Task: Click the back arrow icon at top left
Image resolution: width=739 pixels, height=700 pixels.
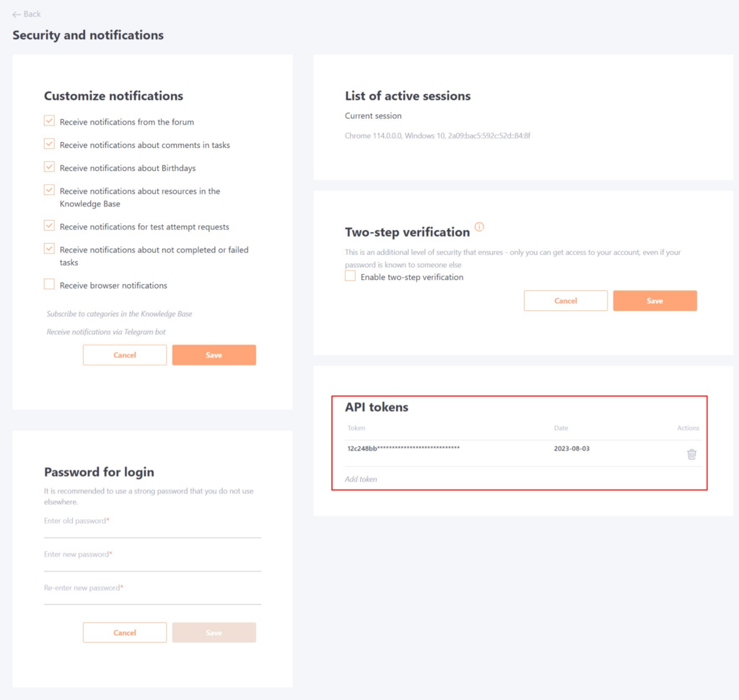Action: [x=15, y=14]
